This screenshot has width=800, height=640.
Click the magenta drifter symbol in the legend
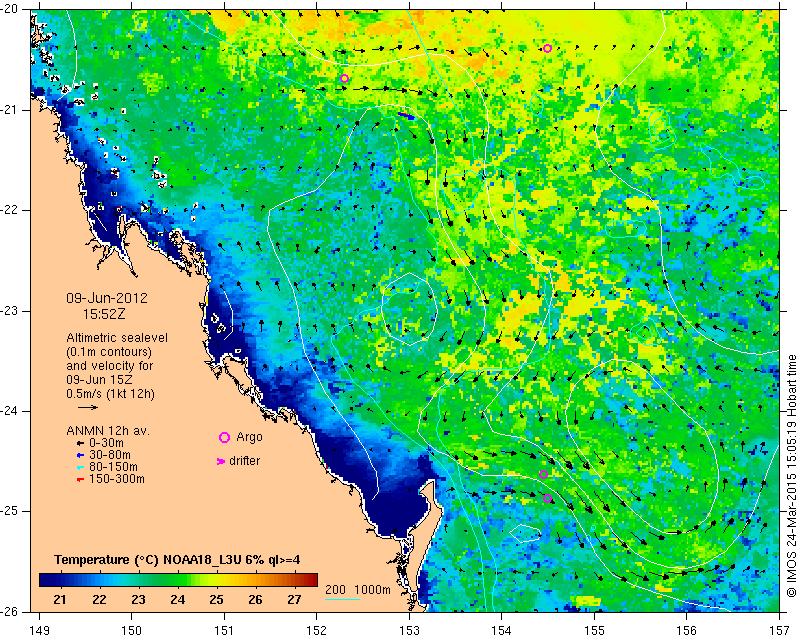tap(221, 461)
